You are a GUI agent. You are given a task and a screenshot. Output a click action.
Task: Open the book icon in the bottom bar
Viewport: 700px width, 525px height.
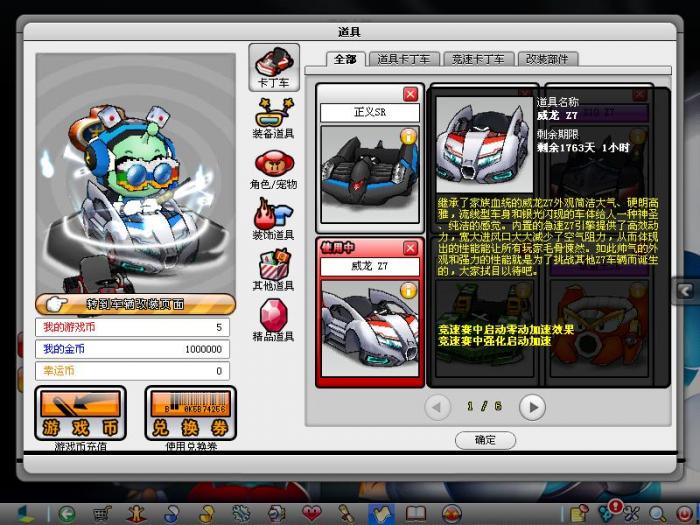tap(416, 514)
